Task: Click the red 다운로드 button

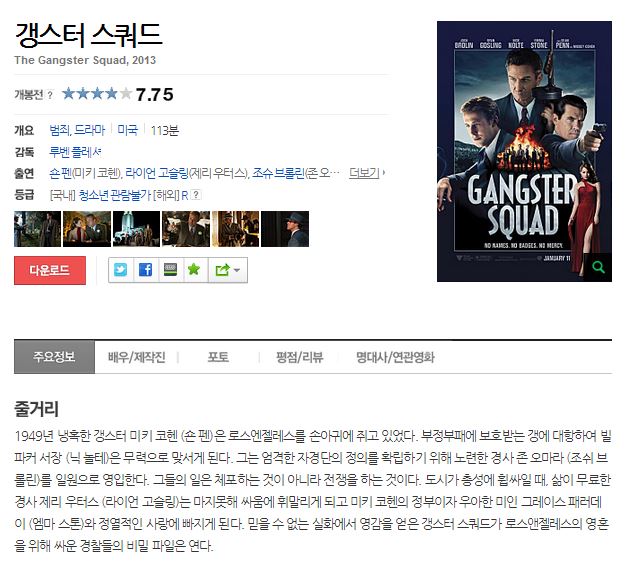Action: (50, 270)
